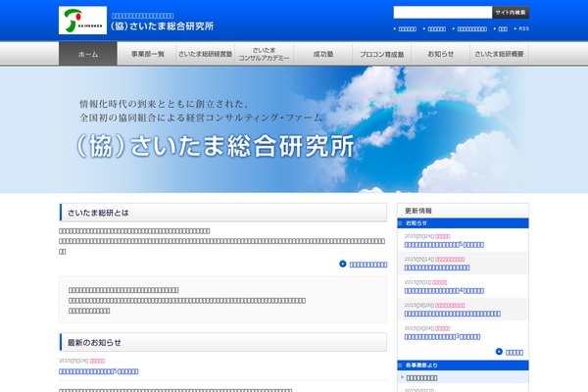This screenshot has height=392, width=588.
Task: Focus the site search input field
Action: [443, 13]
